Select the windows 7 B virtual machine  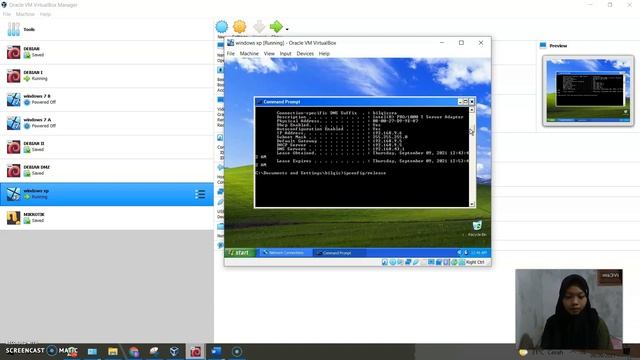(x=107, y=99)
